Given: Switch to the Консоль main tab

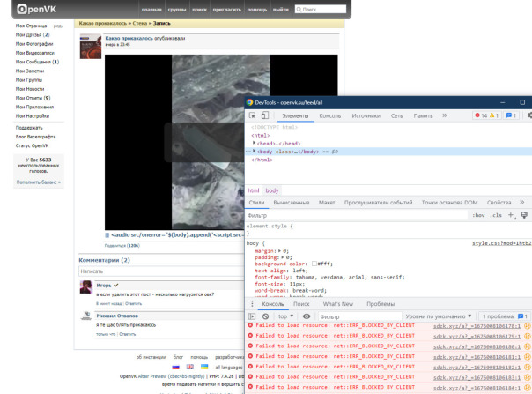Looking at the screenshot, I should click(x=329, y=115).
